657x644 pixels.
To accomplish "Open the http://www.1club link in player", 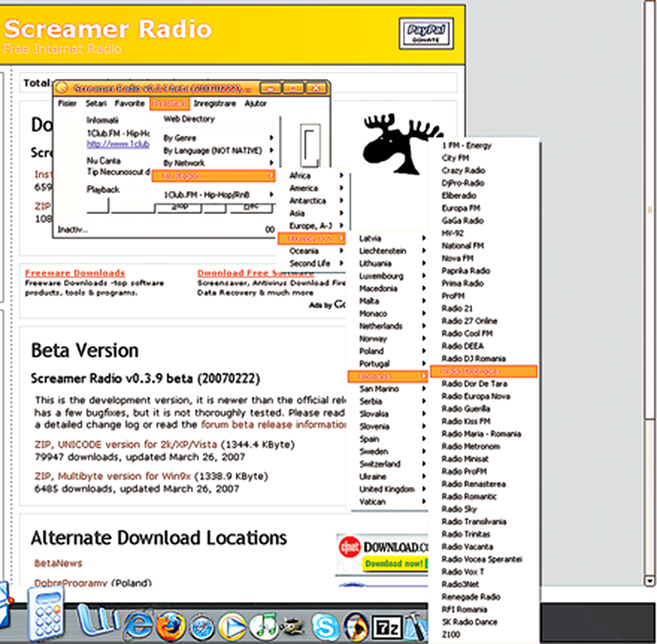I will (x=117, y=145).
